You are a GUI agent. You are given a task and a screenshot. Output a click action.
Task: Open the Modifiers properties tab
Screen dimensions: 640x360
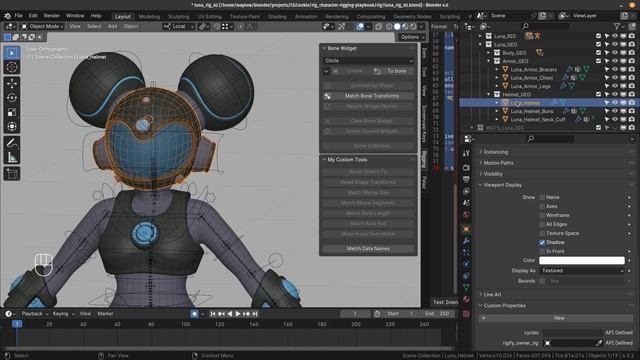click(x=466, y=241)
